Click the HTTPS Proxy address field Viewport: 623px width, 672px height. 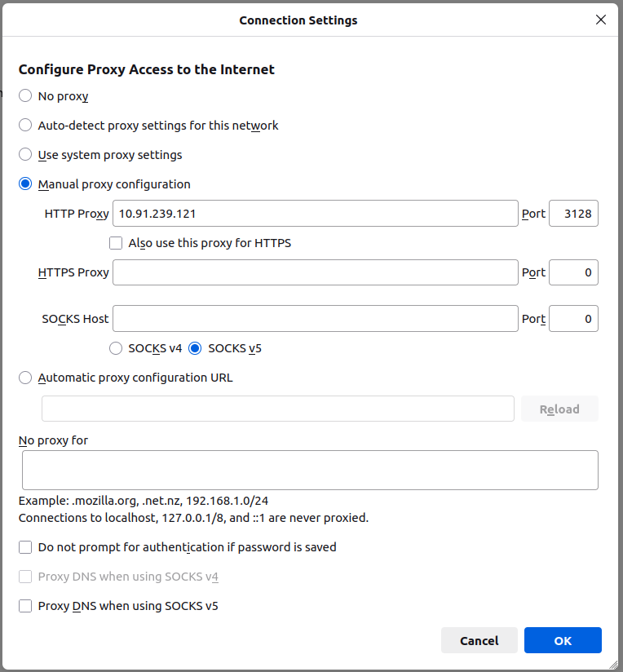tap(315, 272)
